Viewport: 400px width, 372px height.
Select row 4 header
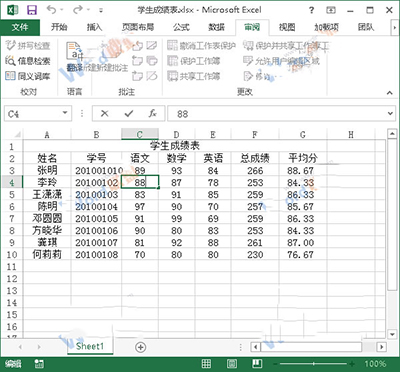[12, 182]
